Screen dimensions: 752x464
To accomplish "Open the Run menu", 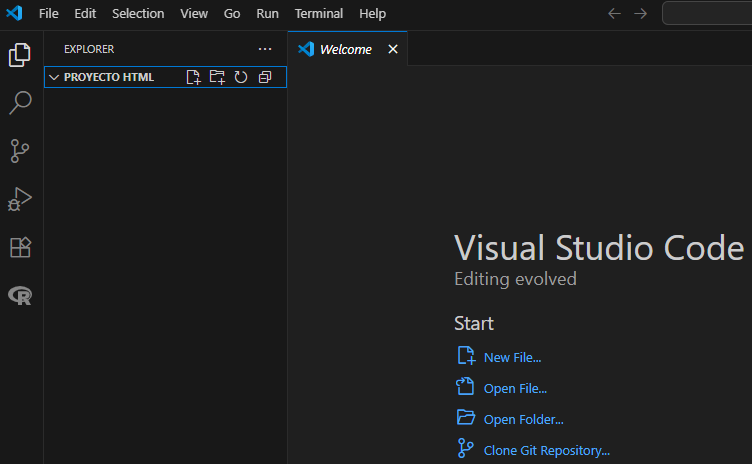I will [x=267, y=13].
